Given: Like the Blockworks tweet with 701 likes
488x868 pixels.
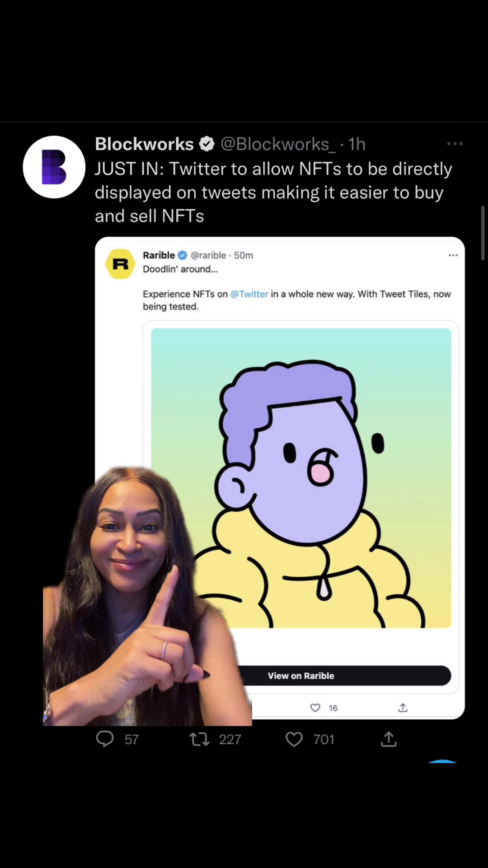Looking at the screenshot, I should pos(310,739).
